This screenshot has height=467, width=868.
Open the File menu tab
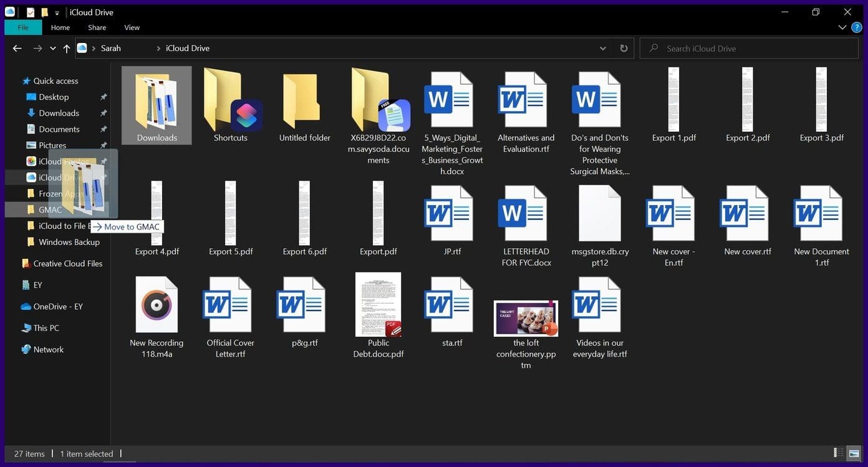click(x=23, y=27)
